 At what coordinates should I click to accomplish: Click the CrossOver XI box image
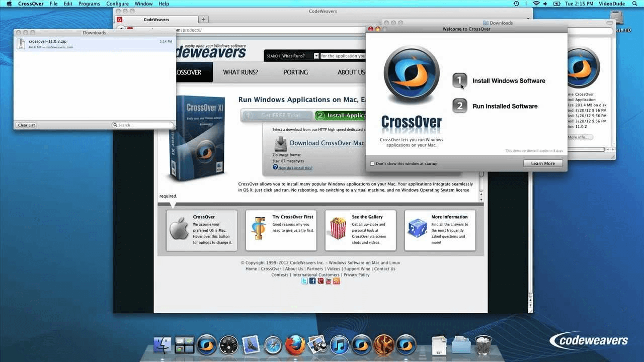tap(197, 138)
